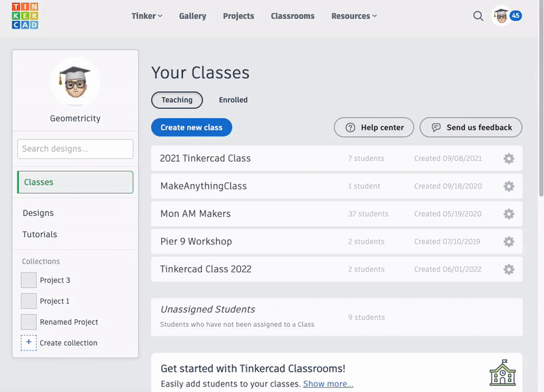Click the Project 1 collection name

[54, 301]
